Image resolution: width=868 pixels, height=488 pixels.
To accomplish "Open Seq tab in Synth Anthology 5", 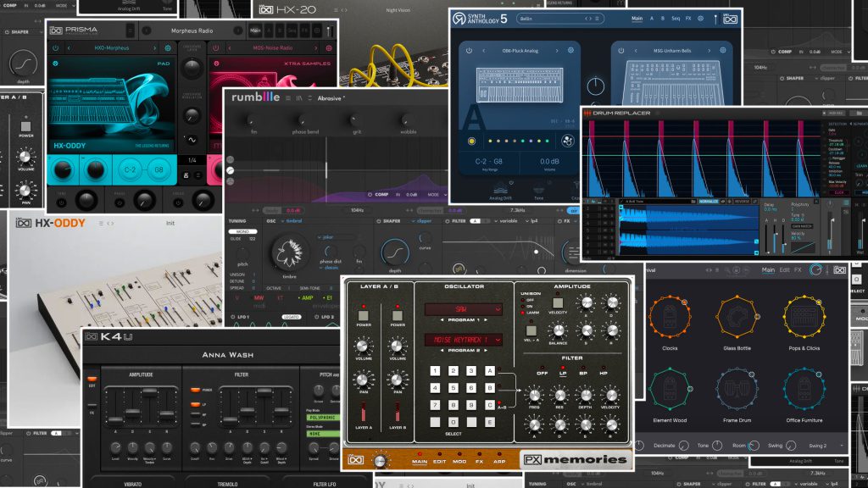I will click(676, 19).
